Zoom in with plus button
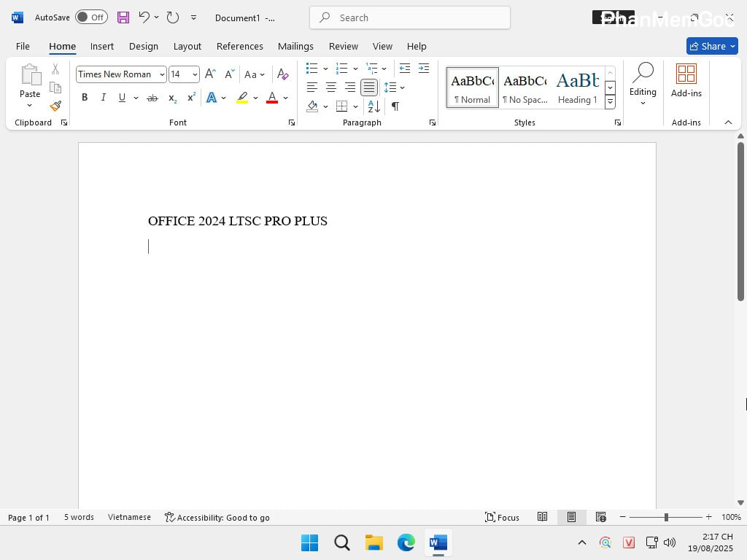 708,517
